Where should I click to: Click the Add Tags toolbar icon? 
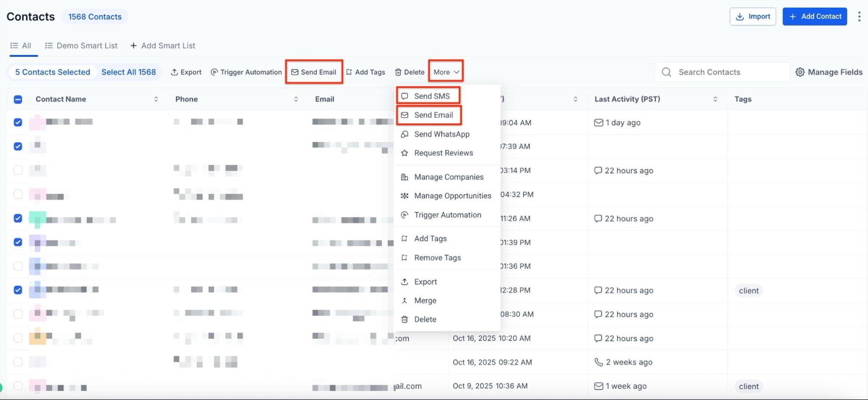(349, 72)
